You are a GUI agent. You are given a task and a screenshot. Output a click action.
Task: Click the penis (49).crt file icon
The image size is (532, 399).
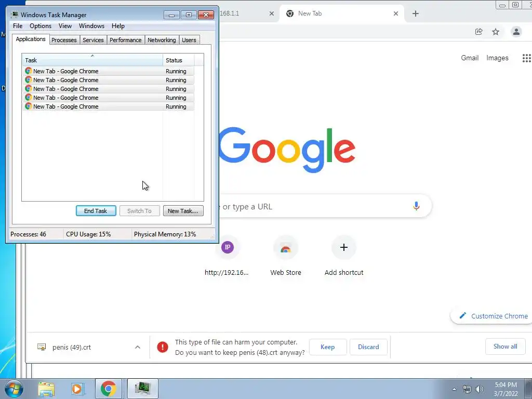pyautogui.click(x=42, y=347)
